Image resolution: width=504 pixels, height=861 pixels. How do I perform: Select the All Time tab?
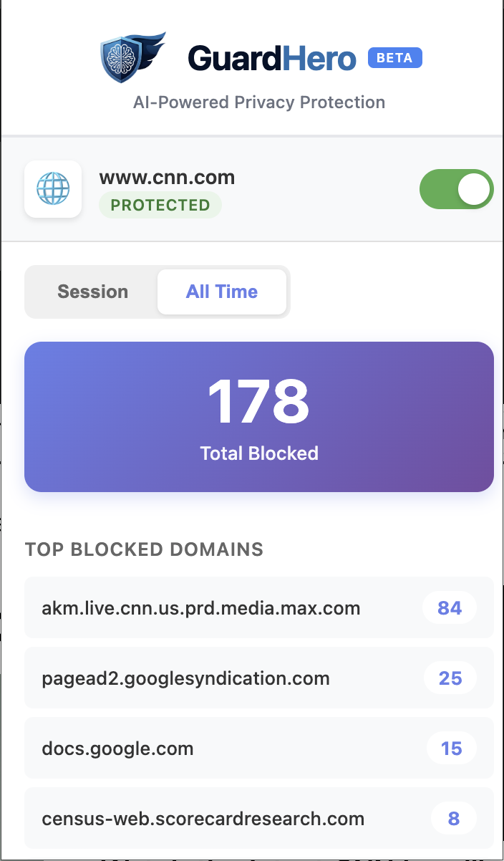coord(222,292)
